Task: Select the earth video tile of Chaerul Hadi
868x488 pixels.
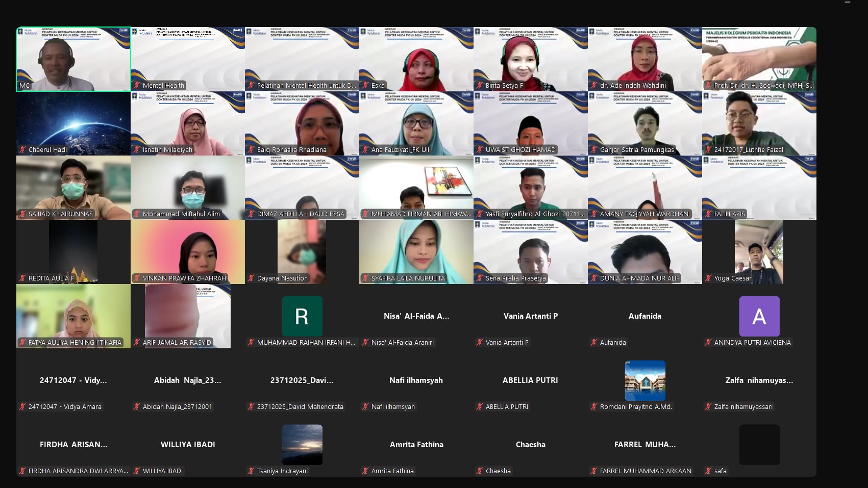Action: pyautogui.click(x=73, y=123)
